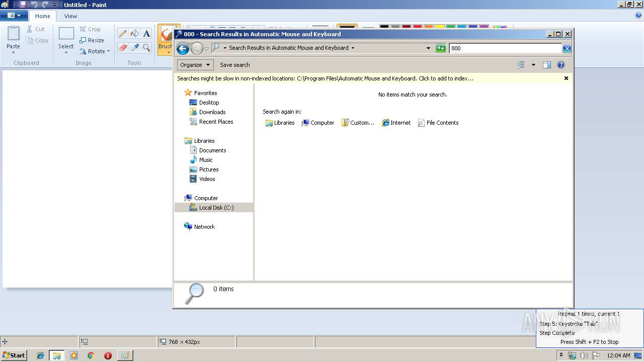Open the Videos library
Image resolution: width=644 pixels, height=362 pixels.
pos(202,179)
